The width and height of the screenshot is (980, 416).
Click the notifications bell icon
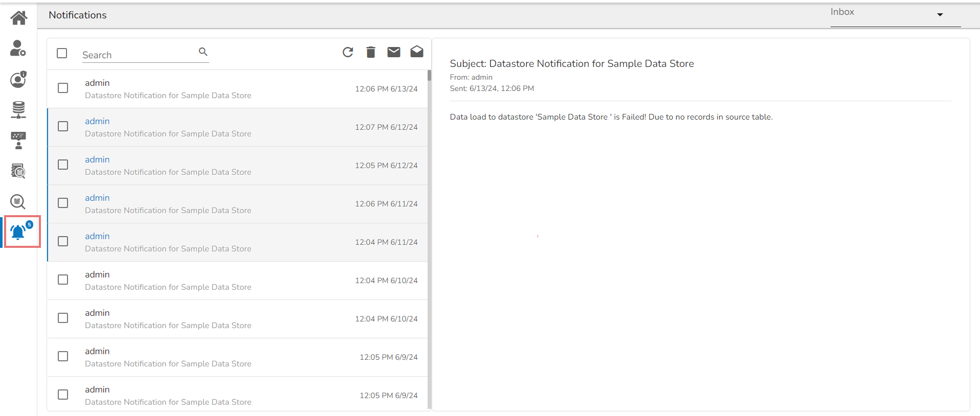(18, 233)
